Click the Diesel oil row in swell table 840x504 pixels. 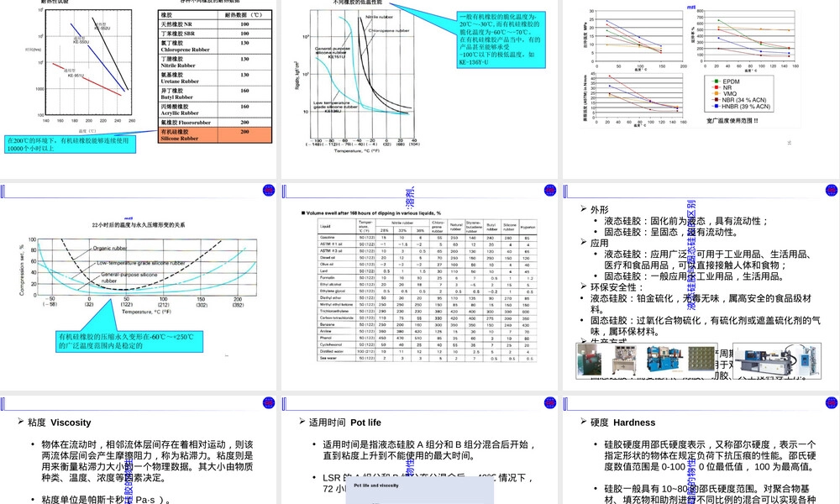coord(428,258)
